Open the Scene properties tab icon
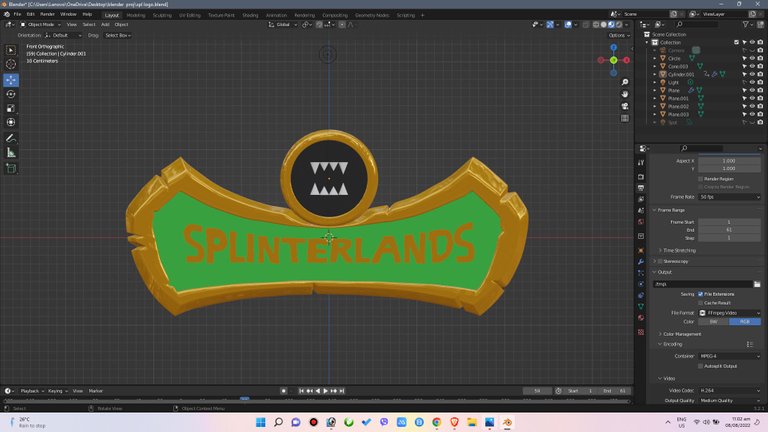This screenshot has height=432, width=768. [641, 211]
